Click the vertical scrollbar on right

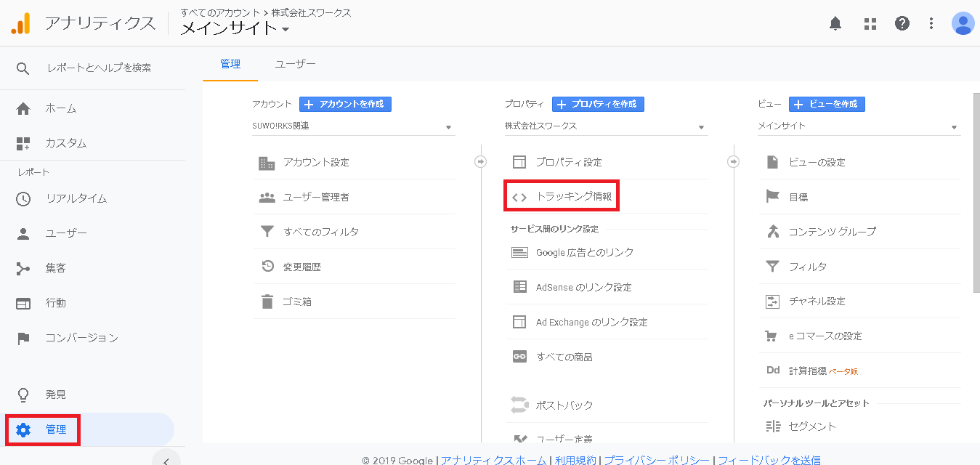pos(976,193)
